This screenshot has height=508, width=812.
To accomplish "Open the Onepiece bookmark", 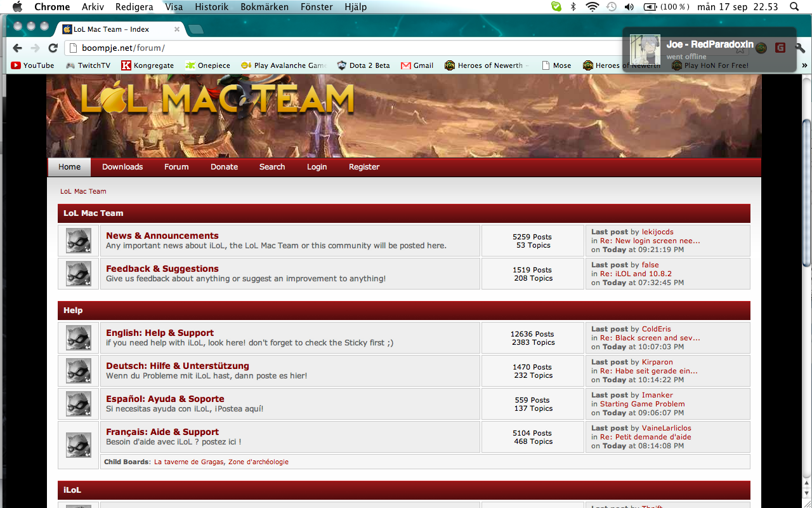I will pos(207,65).
